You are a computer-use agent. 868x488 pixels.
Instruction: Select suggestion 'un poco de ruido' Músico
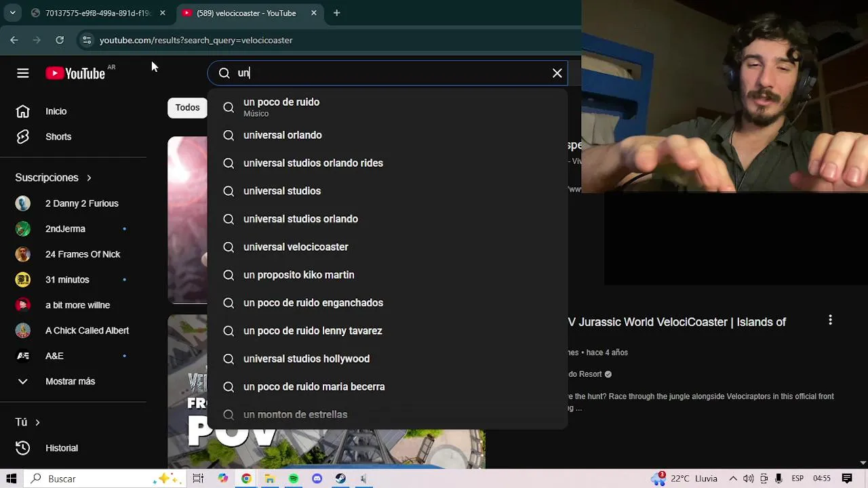point(387,107)
